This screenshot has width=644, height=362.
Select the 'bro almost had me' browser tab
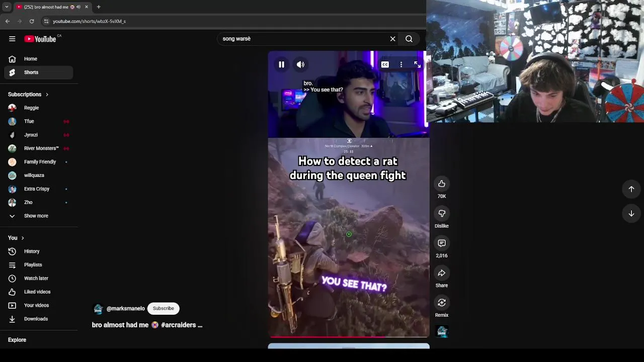52,7
